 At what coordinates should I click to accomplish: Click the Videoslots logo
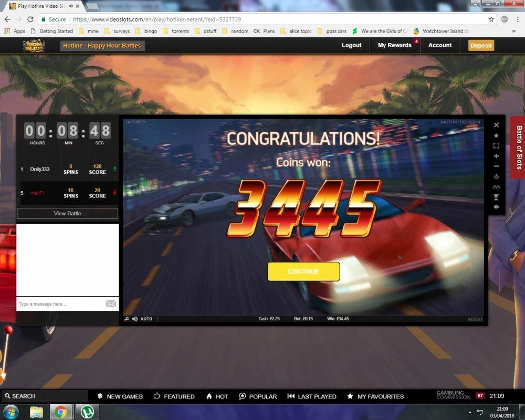[x=34, y=46]
